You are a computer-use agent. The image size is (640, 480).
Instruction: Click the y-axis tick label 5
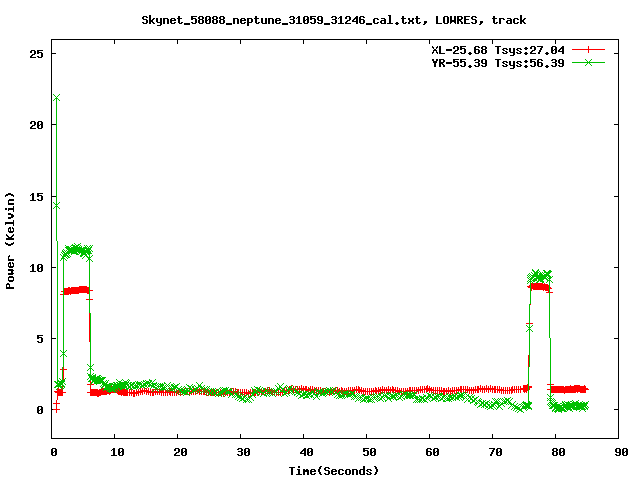pos(40,339)
